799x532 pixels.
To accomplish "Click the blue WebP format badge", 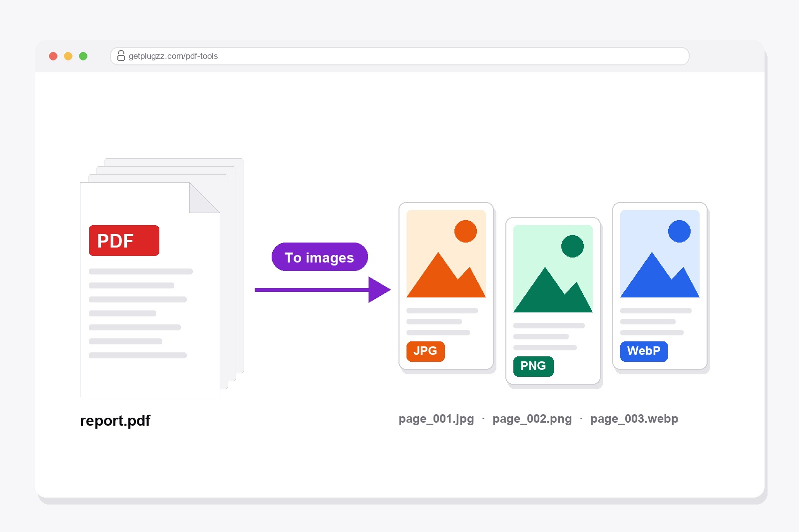I will point(644,351).
